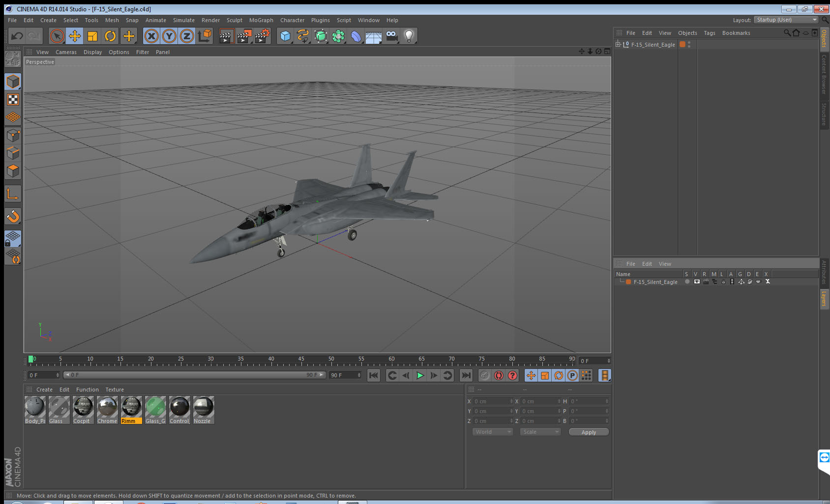
Task: Click the Record Active Objects button
Action: pyautogui.click(x=485, y=375)
